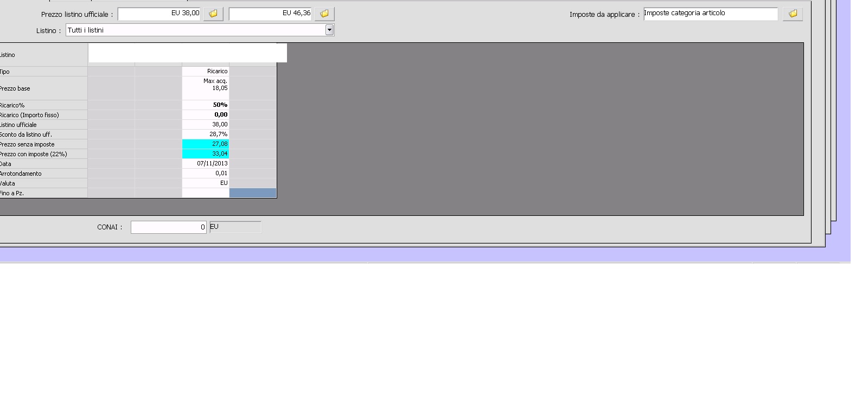
Task: Click the Imposte categoria articolo field
Action: click(711, 14)
